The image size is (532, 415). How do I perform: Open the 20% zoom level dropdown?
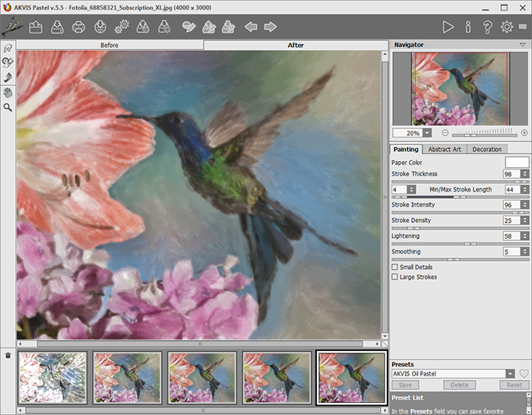(x=426, y=132)
